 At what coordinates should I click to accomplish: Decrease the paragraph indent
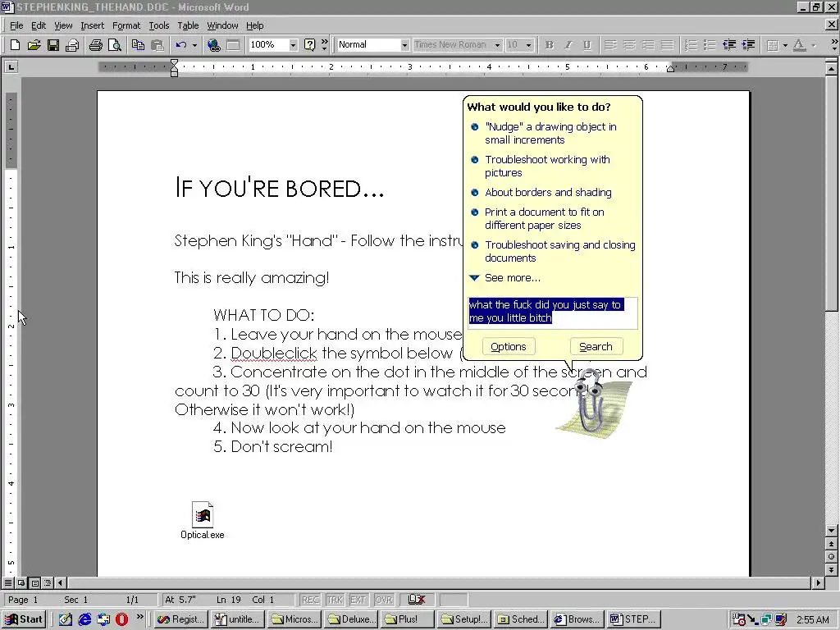[729, 45]
